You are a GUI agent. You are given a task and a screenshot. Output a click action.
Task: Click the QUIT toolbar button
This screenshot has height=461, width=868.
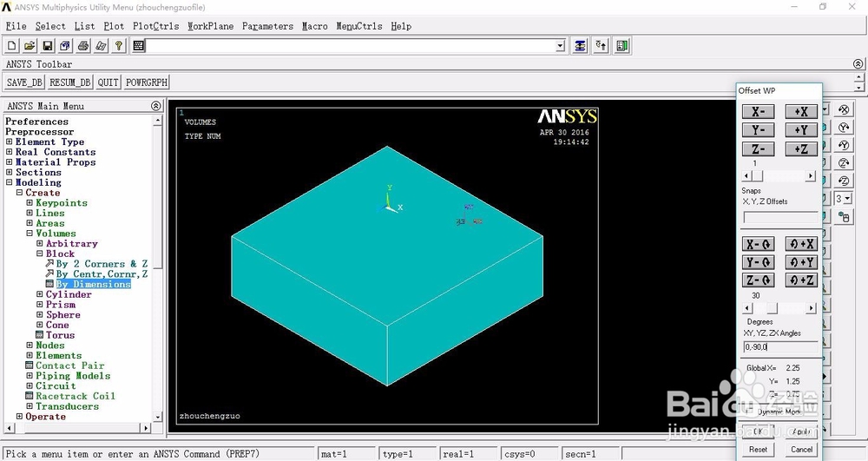(x=108, y=82)
